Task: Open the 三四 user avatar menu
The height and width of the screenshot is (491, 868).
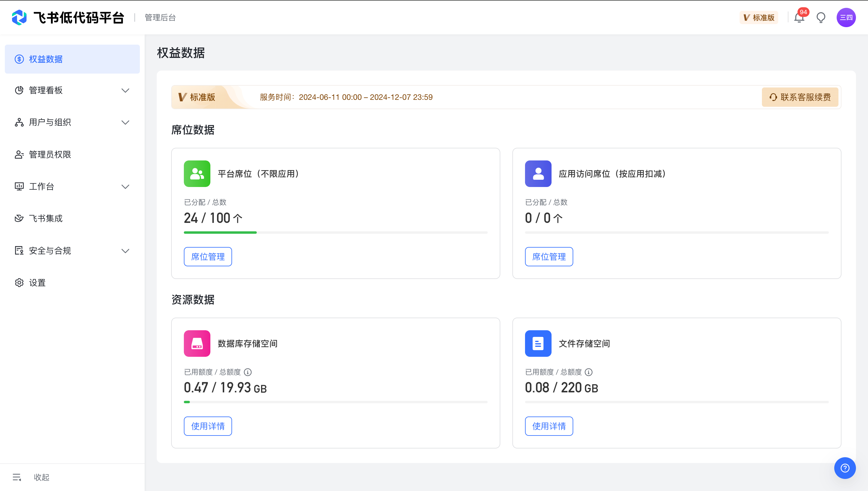Action: [846, 17]
